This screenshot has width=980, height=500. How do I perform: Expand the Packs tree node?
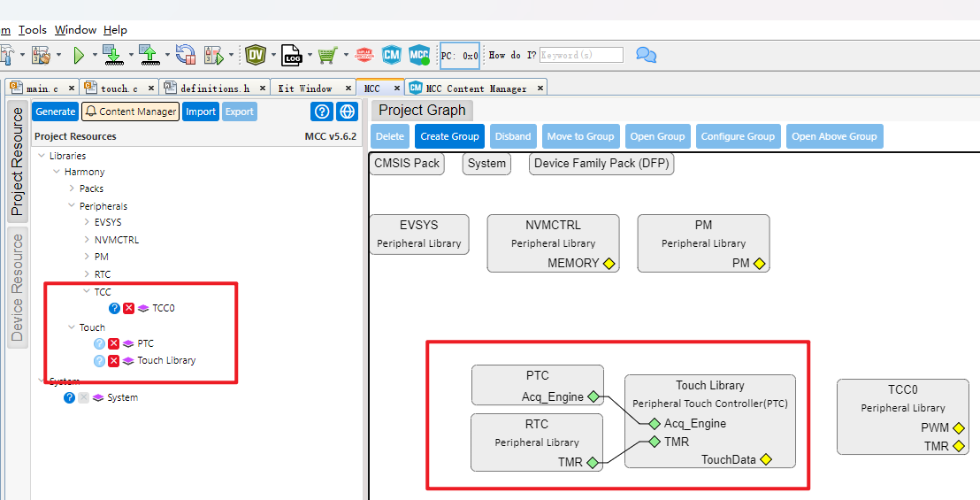pyautogui.click(x=72, y=188)
